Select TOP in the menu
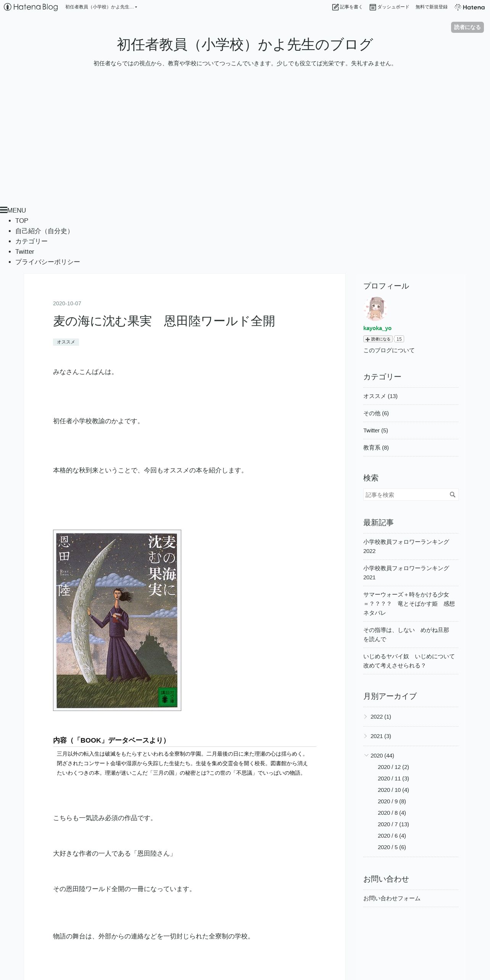Image resolution: width=490 pixels, height=980 pixels. (x=22, y=221)
